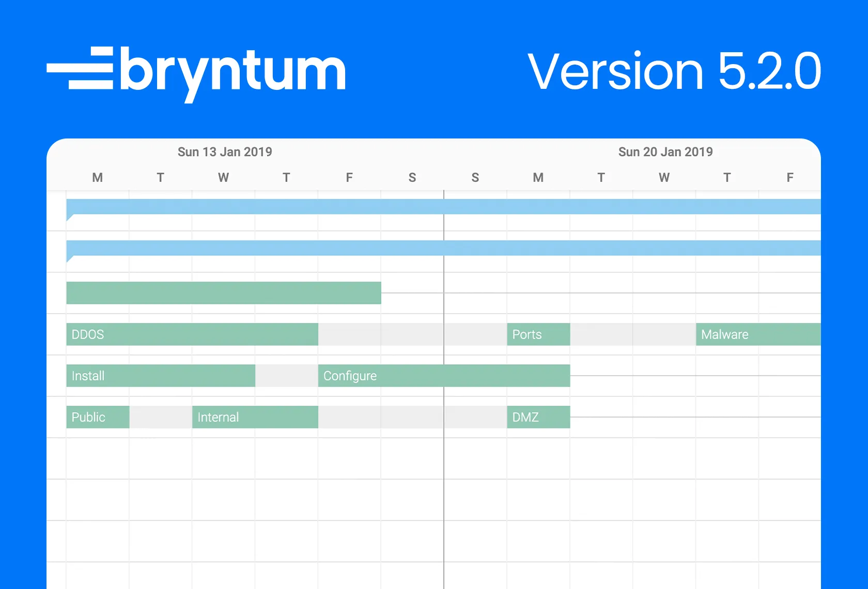Click the W day header under Sun 13 Jan
Screen dimensions: 868x589
pos(223,178)
